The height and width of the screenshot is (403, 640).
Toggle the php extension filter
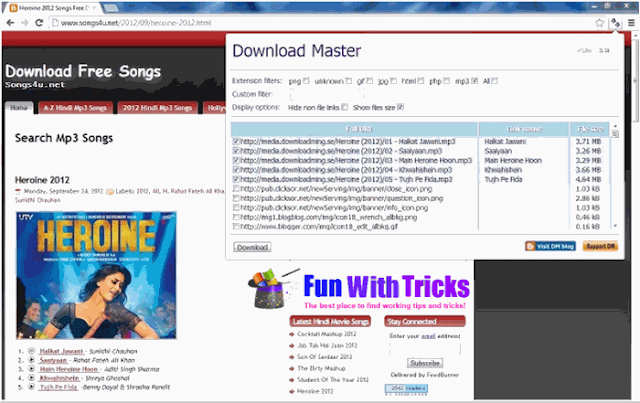(x=447, y=81)
